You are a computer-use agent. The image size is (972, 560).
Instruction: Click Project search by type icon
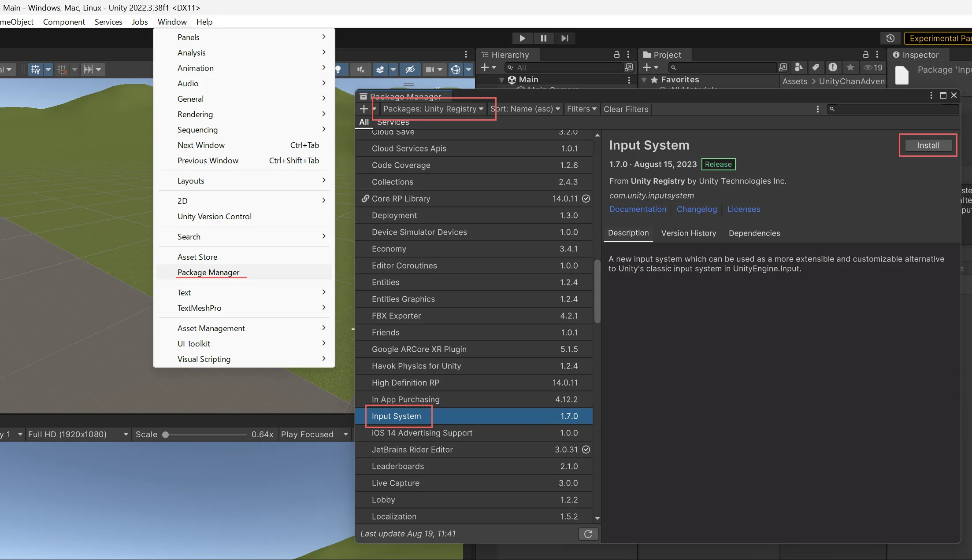click(x=798, y=67)
